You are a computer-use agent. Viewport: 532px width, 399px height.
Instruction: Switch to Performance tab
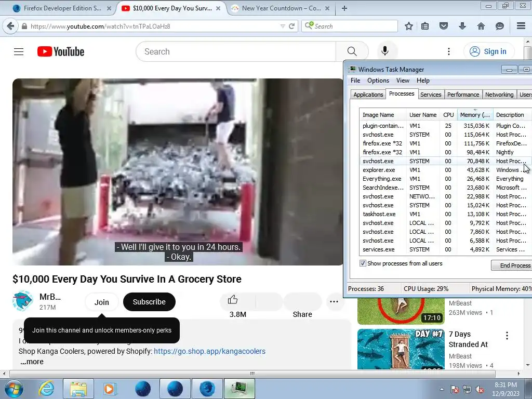tap(463, 95)
